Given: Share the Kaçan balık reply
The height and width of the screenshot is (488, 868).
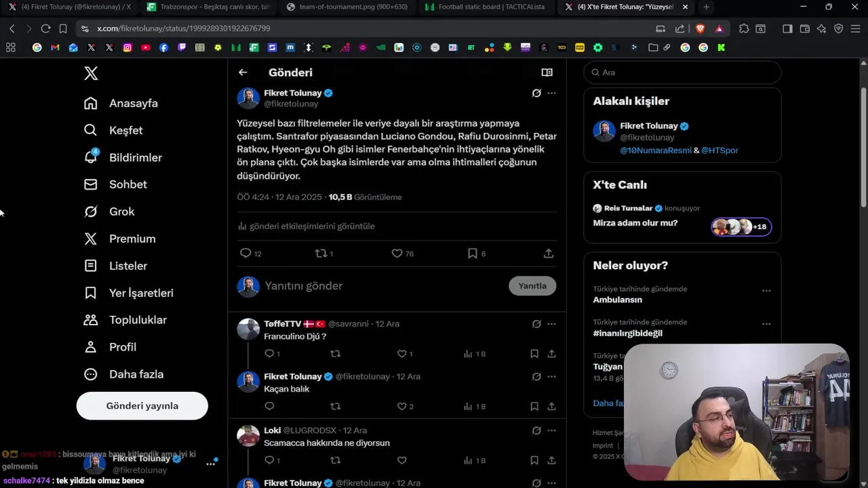Looking at the screenshot, I should (x=552, y=407).
